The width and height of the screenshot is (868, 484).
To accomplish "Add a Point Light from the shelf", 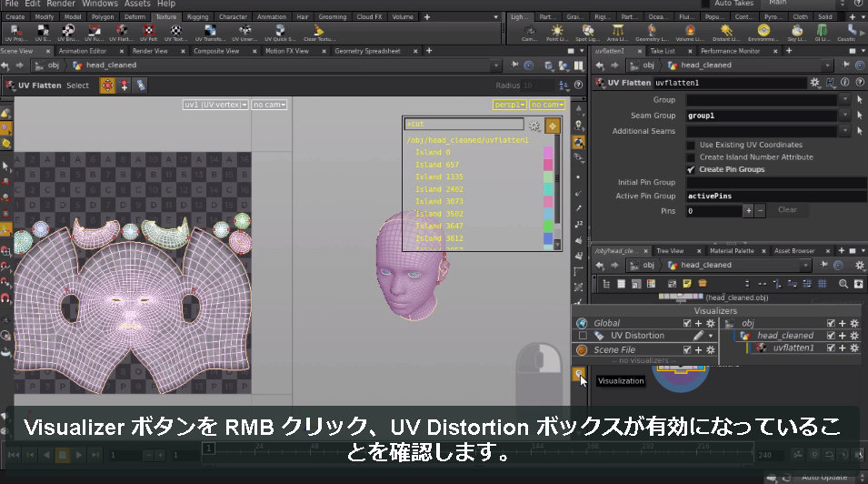I will point(556,33).
